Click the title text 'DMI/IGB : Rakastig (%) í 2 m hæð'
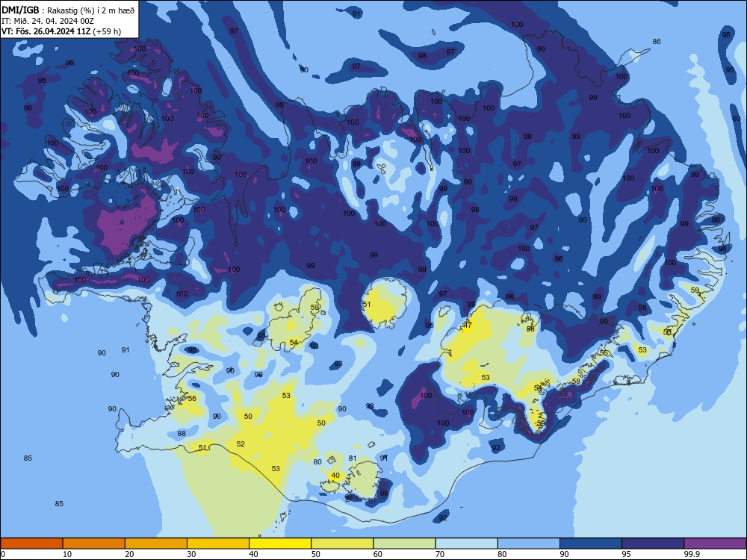 click(x=68, y=10)
